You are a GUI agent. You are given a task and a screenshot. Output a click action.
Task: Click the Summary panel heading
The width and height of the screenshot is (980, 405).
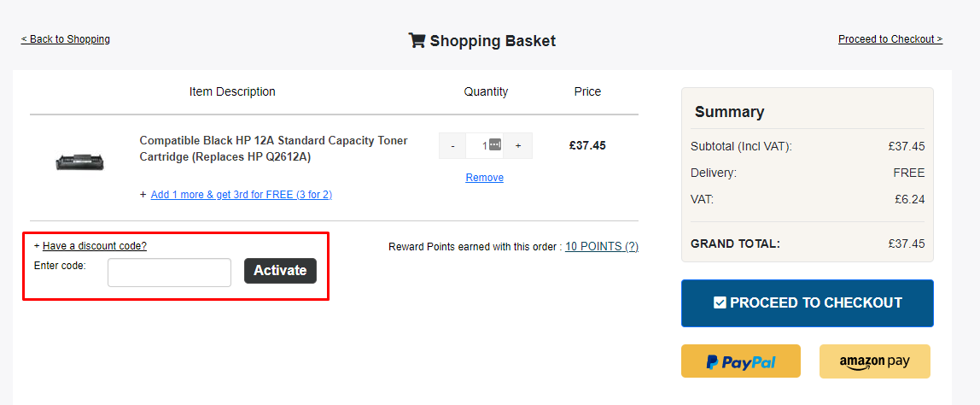730,112
